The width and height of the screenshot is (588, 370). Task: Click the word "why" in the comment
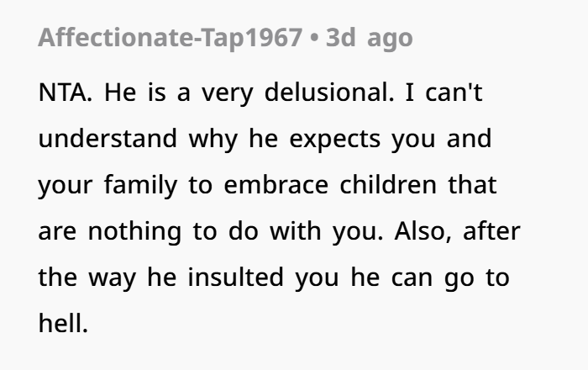(x=213, y=140)
